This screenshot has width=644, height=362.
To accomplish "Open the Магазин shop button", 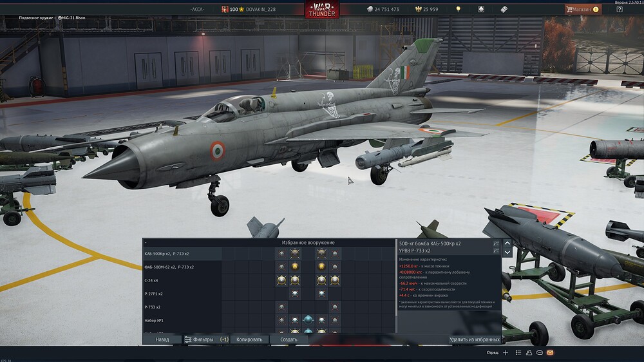I will [x=583, y=9].
